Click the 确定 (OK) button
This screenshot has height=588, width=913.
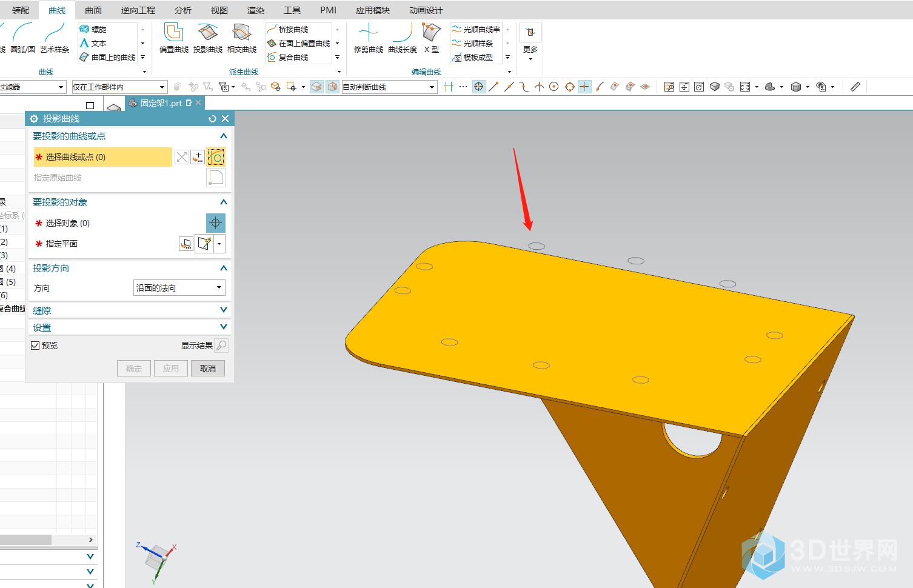(134, 369)
